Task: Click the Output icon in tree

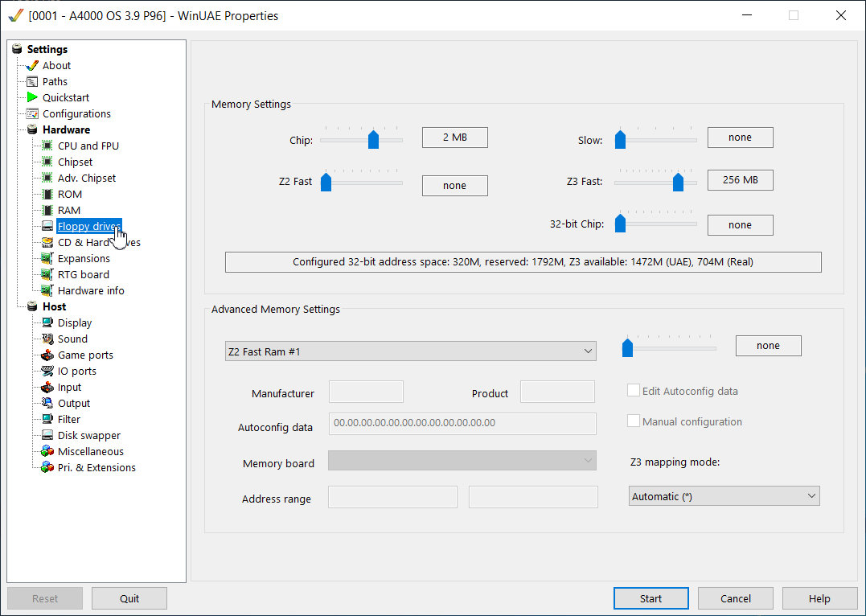Action: click(x=47, y=403)
